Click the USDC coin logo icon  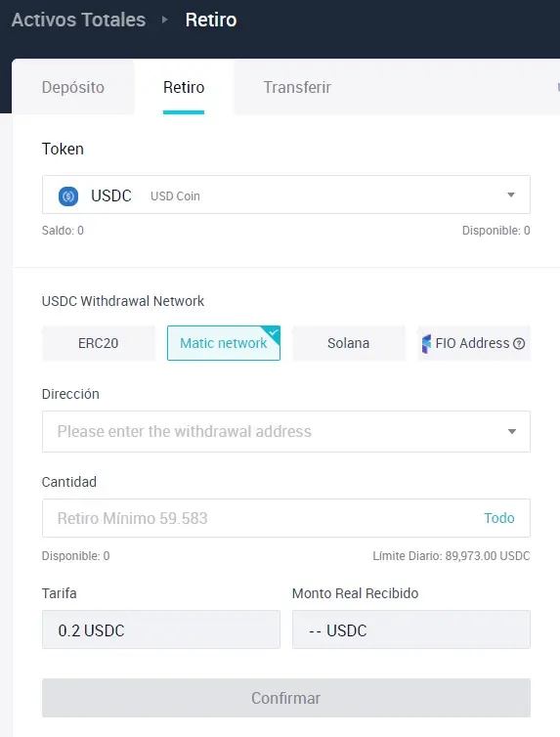click(68, 196)
